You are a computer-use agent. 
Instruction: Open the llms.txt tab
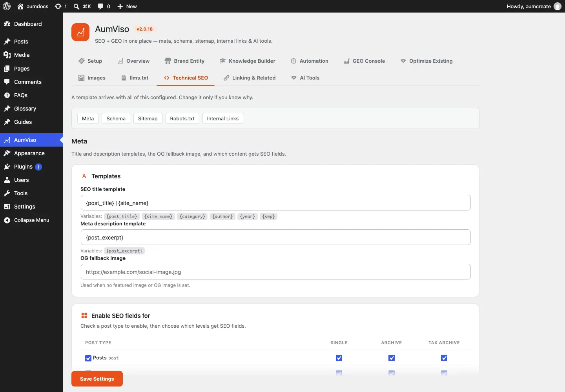(135, 78)
